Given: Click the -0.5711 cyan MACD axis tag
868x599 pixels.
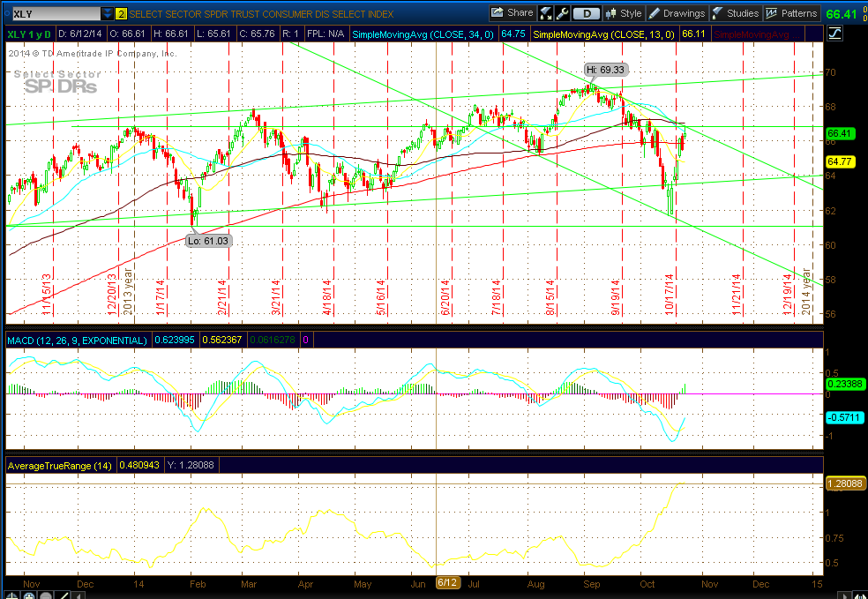Looking at the screenshot, I should click(844, 417).
